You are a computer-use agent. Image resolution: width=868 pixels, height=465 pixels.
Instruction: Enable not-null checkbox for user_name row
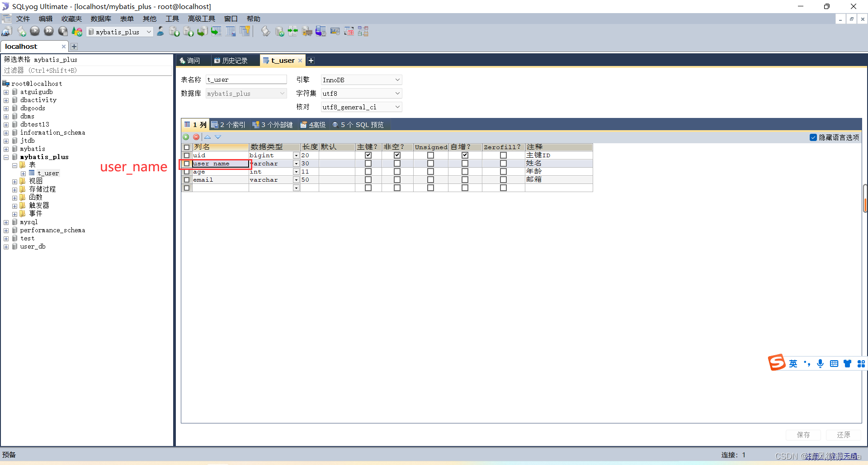(x=397, y=164)
